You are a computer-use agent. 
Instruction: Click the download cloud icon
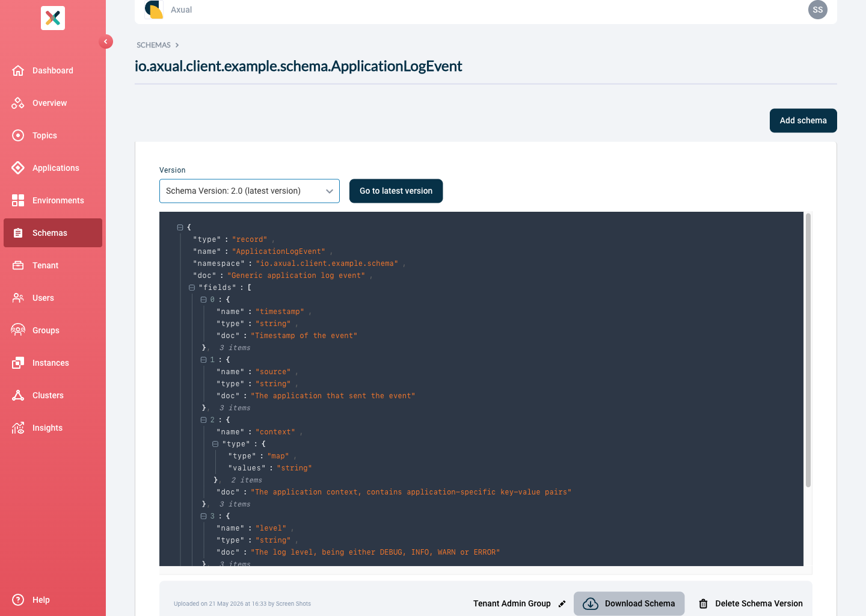tap(591, 604)
